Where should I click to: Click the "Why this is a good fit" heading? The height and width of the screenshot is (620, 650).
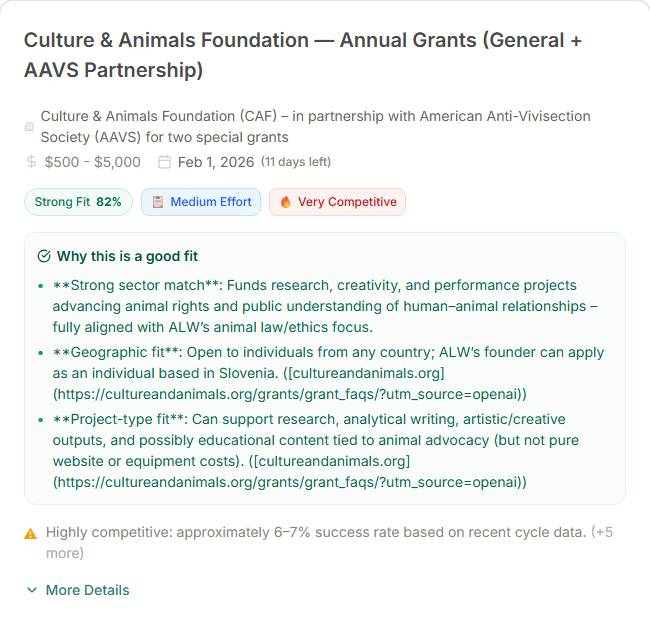click(x=127, y=256)
